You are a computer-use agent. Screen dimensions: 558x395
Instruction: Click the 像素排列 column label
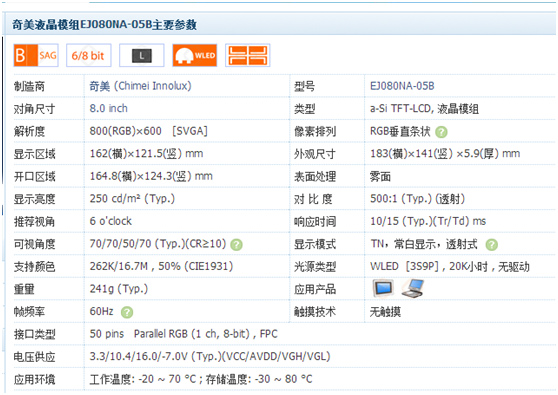click(x=315, y=132)
